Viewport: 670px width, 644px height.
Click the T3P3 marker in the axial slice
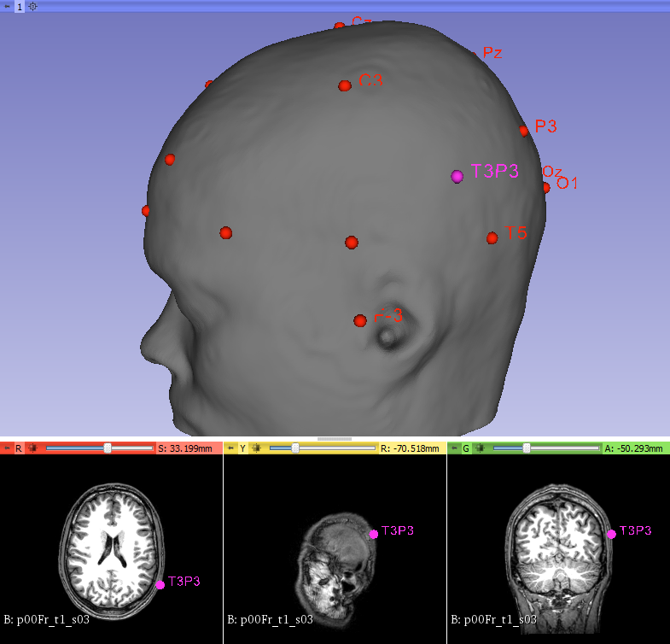160,585
